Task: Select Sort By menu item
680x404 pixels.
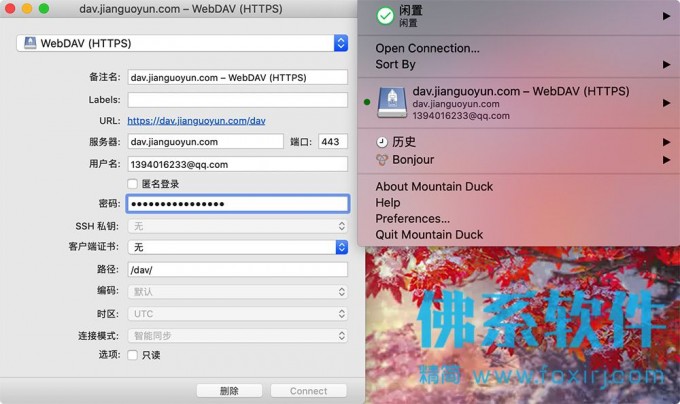Action: click(396, 65)
